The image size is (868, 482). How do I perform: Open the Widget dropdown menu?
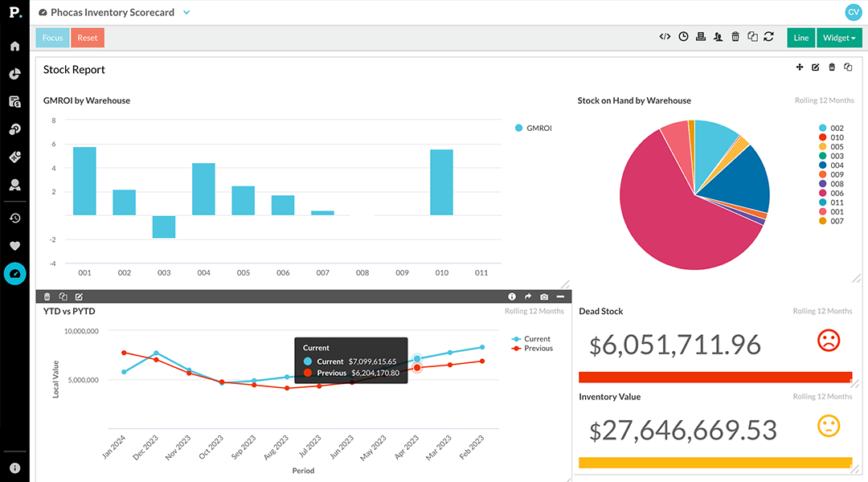[839, 37]
